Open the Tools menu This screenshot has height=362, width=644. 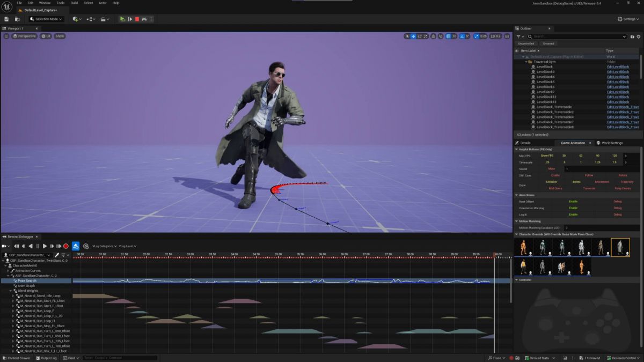pos(61,3)
